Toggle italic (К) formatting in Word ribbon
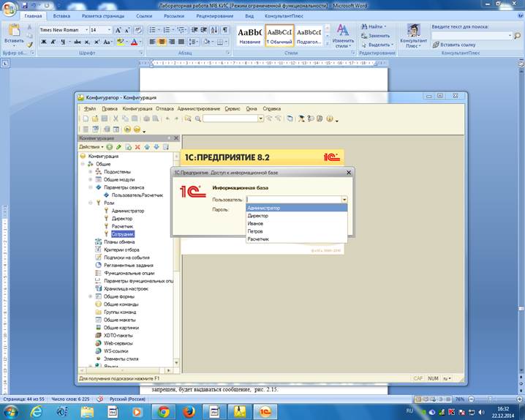This screenshot has width=525, height=420. point(53,42)
